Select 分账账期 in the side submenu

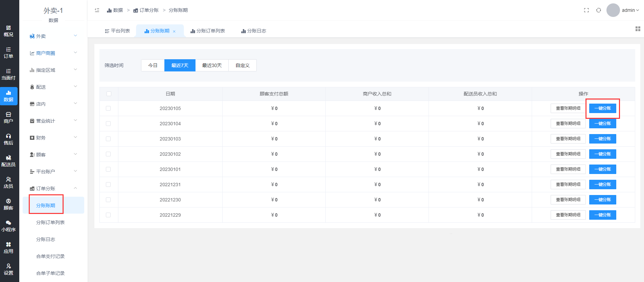point(53,205)
